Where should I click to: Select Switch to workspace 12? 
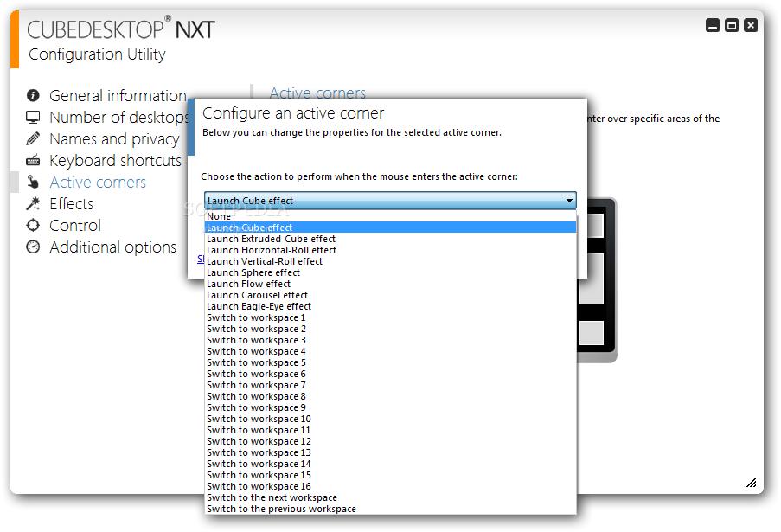tap(391, 441)
